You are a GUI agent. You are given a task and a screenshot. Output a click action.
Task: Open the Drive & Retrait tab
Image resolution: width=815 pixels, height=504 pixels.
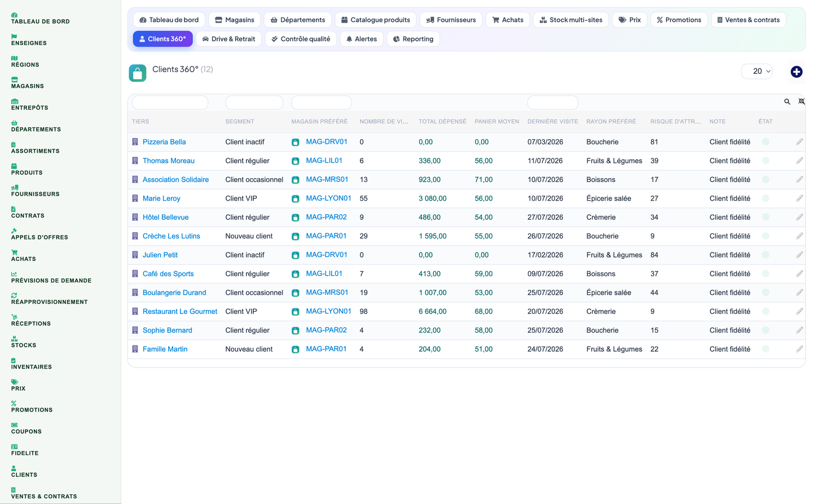pos(228,39)
